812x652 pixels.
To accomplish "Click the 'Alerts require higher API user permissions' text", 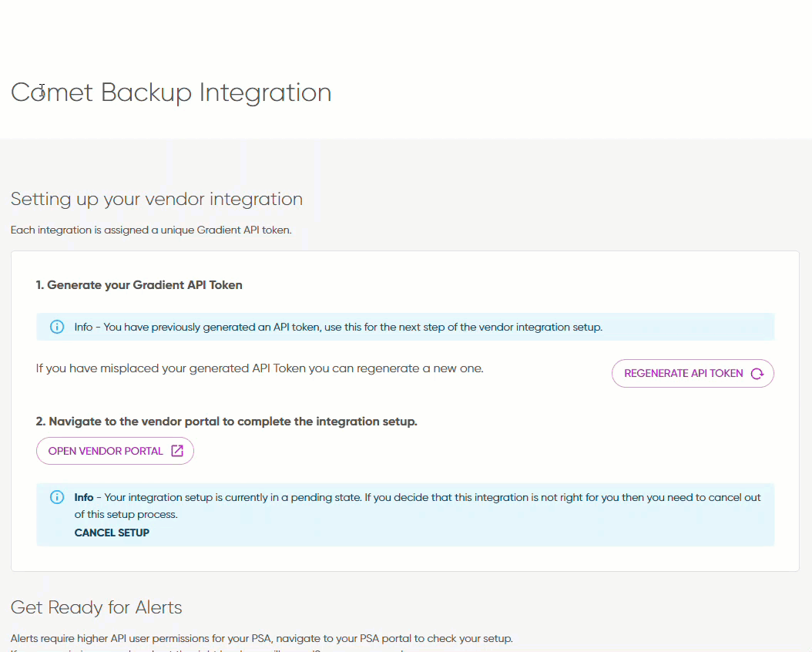I will coord(261,638).
